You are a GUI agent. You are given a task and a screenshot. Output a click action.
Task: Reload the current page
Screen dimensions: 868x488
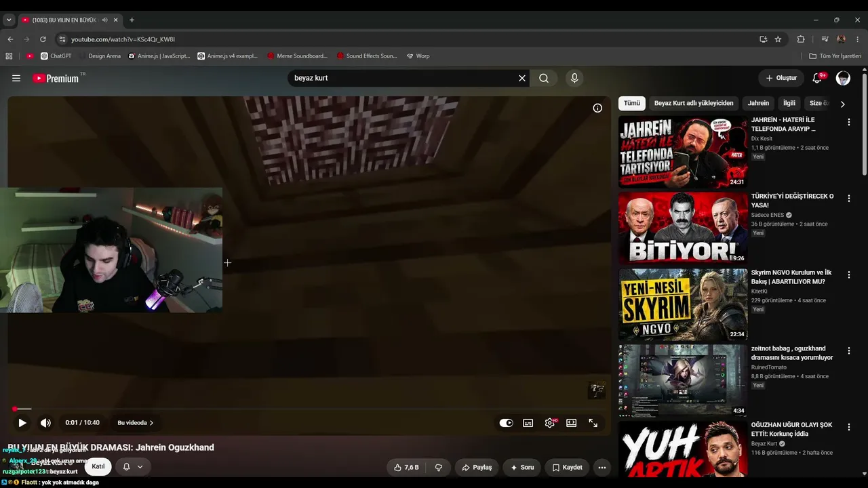[x=43, y=39]
